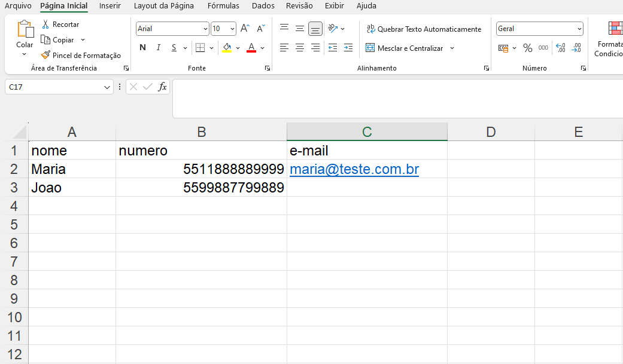Open Número group dialog launcher
623x364 pixels.
[584, 68]
